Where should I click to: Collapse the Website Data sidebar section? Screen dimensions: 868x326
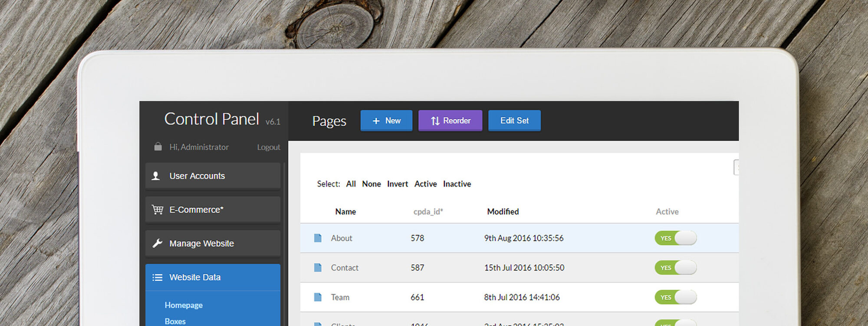[213, 277]
